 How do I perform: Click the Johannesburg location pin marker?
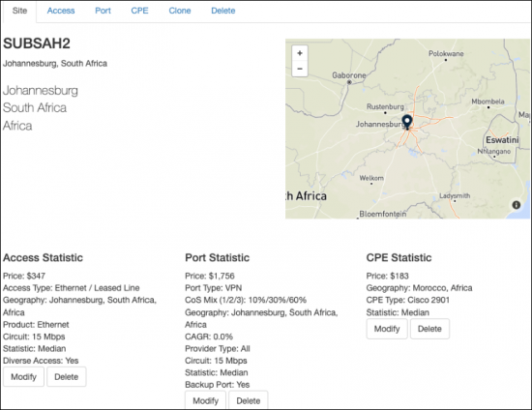407,122
